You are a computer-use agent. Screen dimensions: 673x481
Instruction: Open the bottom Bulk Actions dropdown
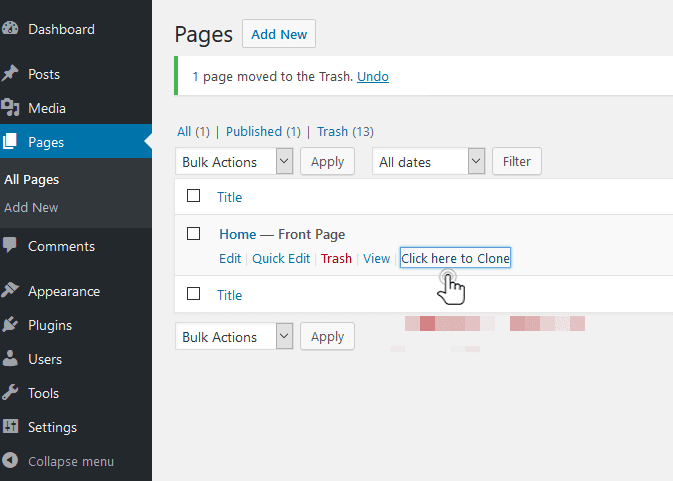click(234, 336)
